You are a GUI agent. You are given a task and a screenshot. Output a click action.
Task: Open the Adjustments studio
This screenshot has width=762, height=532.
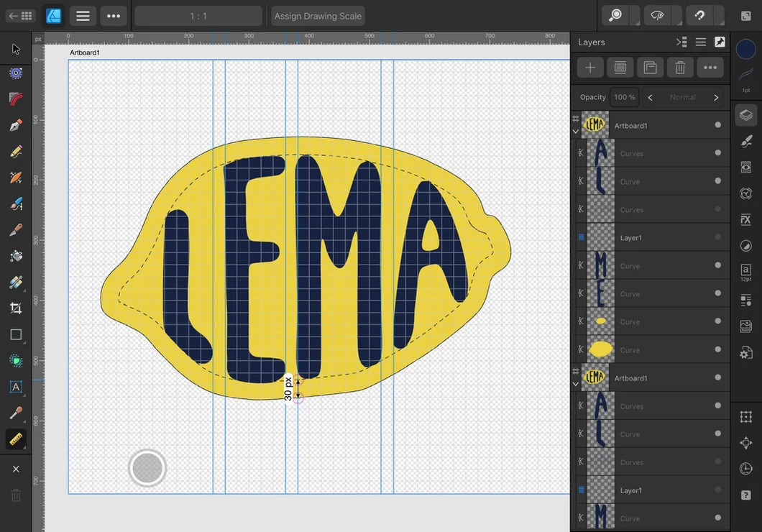(x=746, y=246)
